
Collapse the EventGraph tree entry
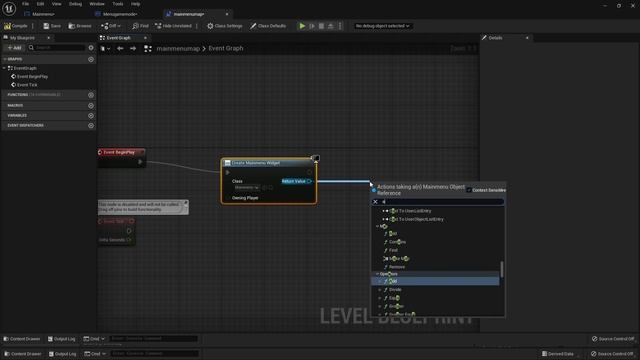click(4, 68)
